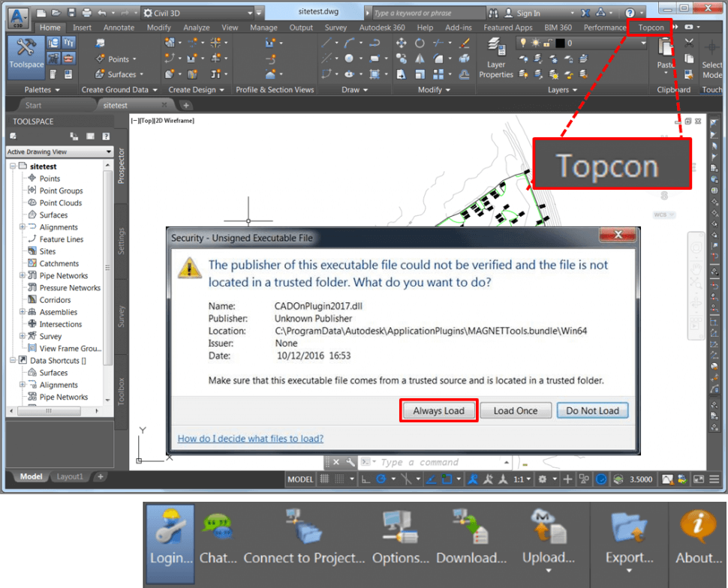Screen dimensions: 728x588
Task: Open the Points menu button
Action: tap(116, 59)
